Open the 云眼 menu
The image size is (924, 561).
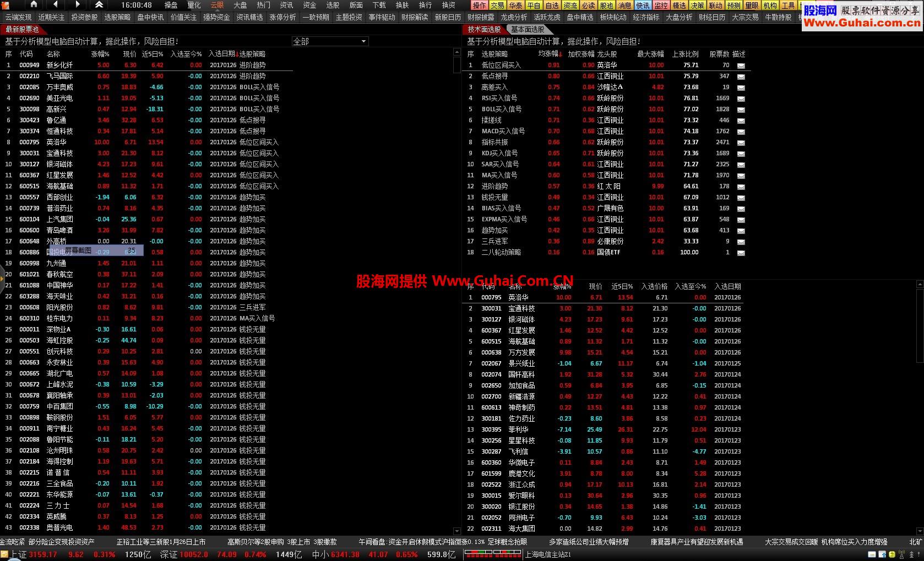[217, 5]
